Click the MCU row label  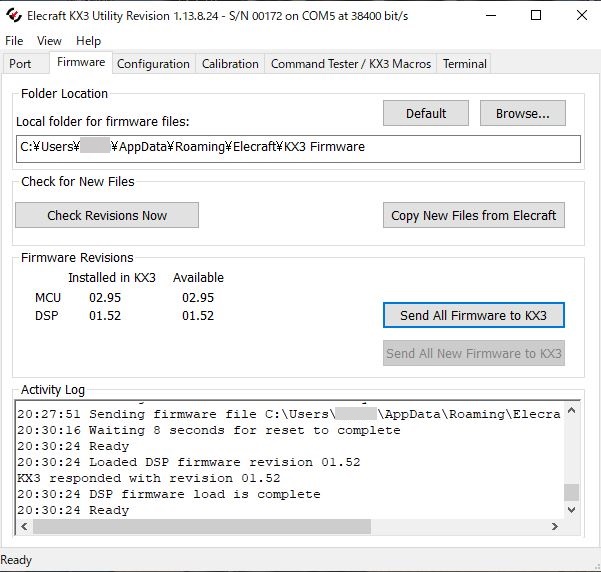48,298
